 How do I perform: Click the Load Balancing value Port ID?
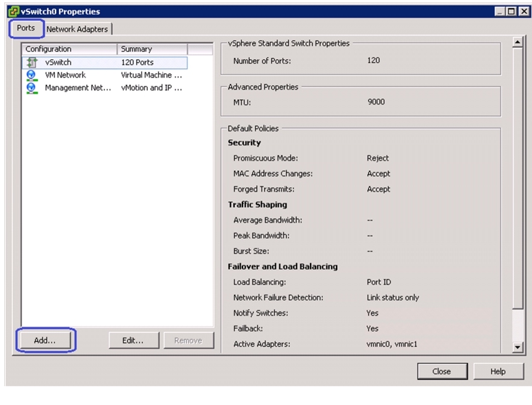point(379,282)
